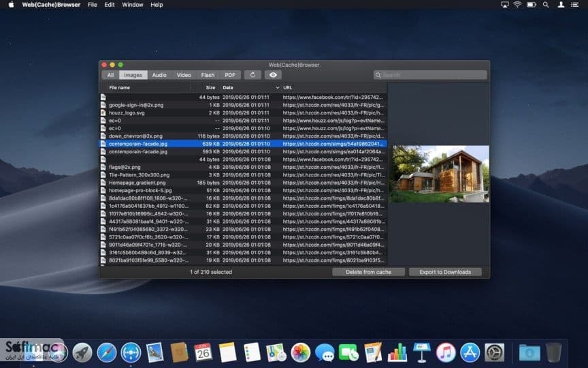
Task: Click the battery status icon
Action: coord(532,5)
